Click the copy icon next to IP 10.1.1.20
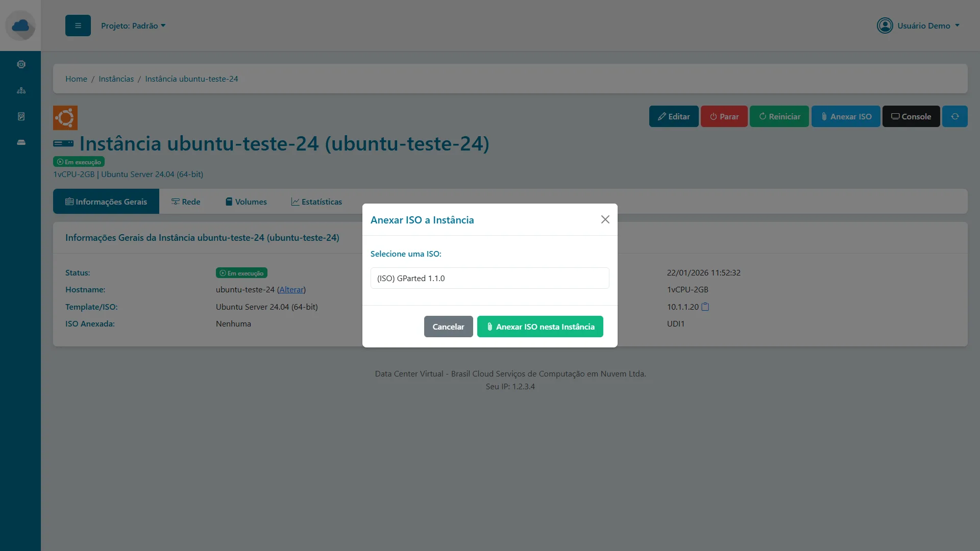 coord(705,306)
